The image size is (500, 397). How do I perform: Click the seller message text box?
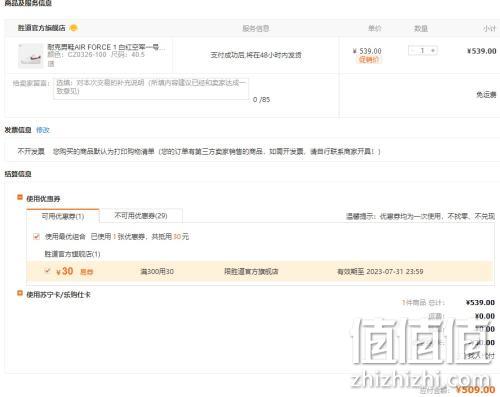pos(151,88)
